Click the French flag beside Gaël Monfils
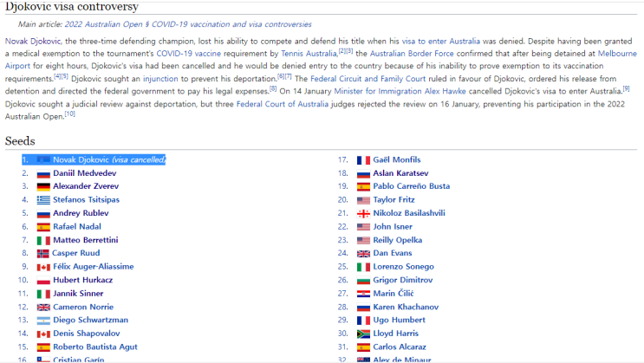The image size is (644, 363). click(x=363, y=160)
